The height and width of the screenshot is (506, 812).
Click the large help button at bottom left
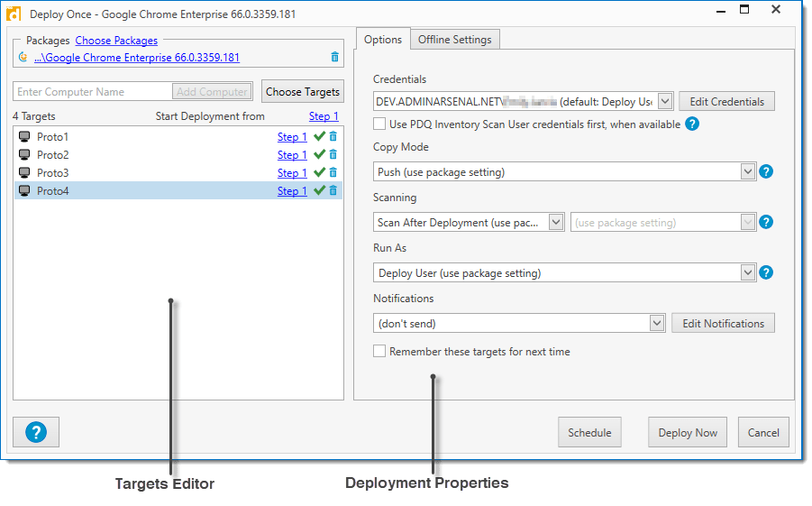(x=36, y=432)
